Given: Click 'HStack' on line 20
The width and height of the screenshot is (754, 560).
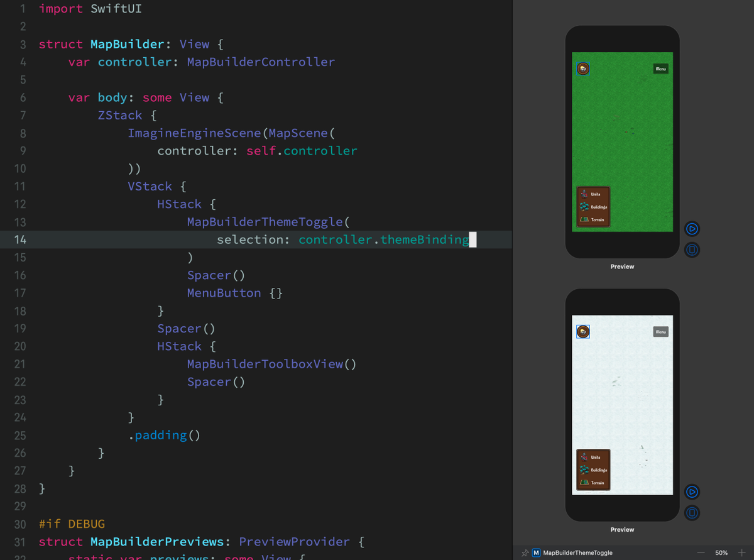Looking at the screenshot, I should [x=179, y=346].
